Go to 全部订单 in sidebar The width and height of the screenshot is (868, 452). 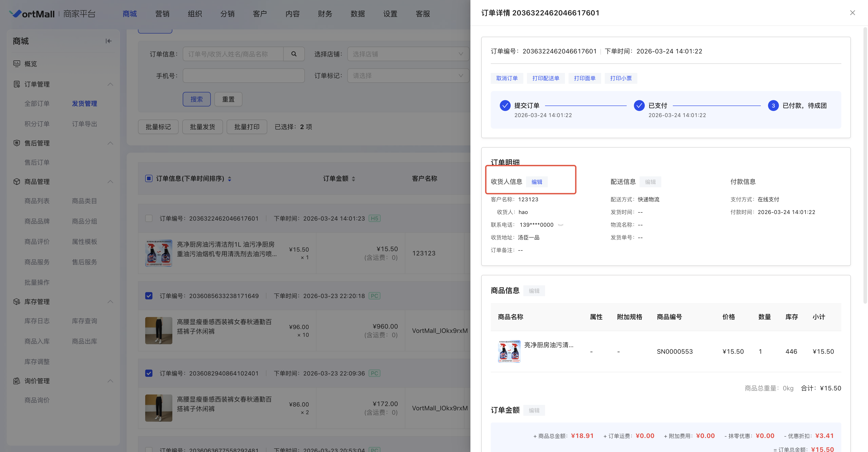coord(37,103)
